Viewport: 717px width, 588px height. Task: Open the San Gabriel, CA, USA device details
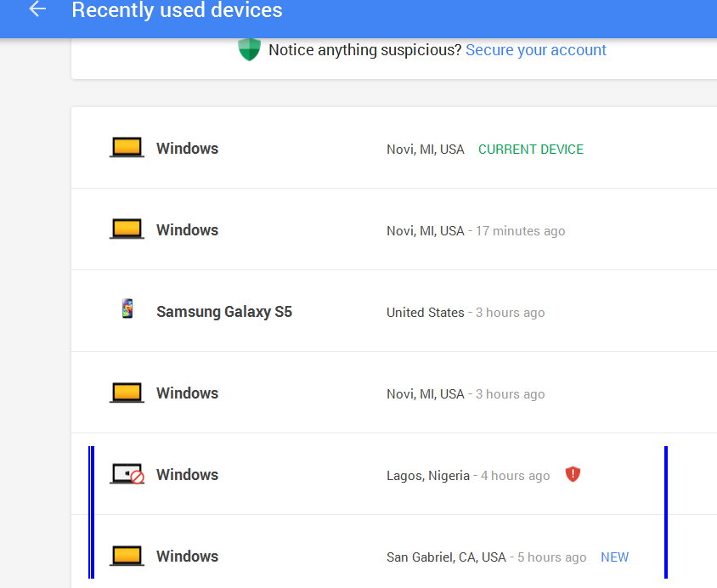pos(394,551)
